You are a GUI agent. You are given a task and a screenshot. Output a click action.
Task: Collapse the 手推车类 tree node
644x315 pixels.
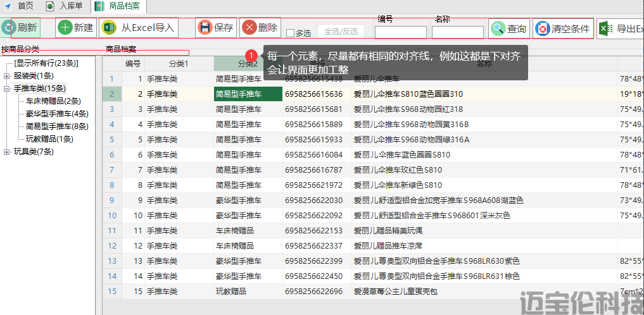point(7,89)
